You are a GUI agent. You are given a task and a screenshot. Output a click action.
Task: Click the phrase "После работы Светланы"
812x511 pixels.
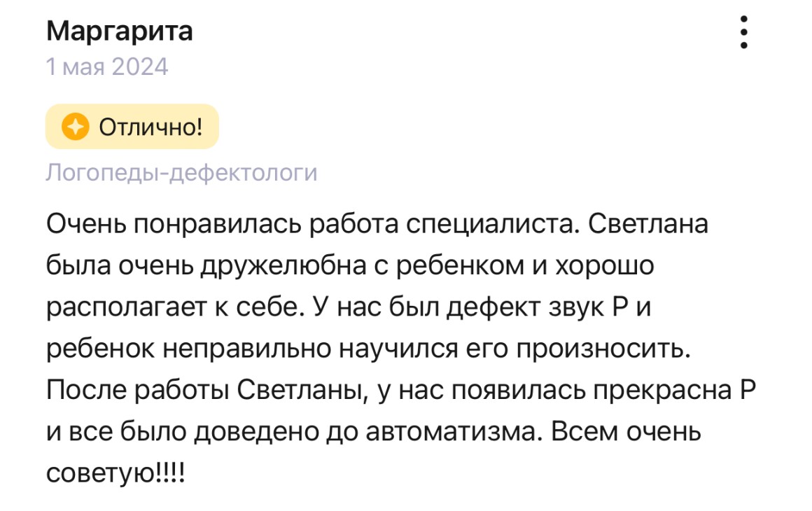(206, 389)
